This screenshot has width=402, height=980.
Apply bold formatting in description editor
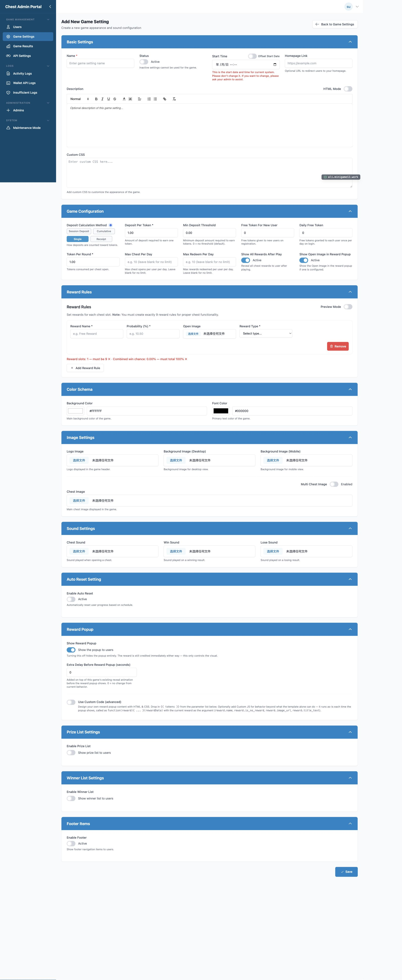pos(96,99)
